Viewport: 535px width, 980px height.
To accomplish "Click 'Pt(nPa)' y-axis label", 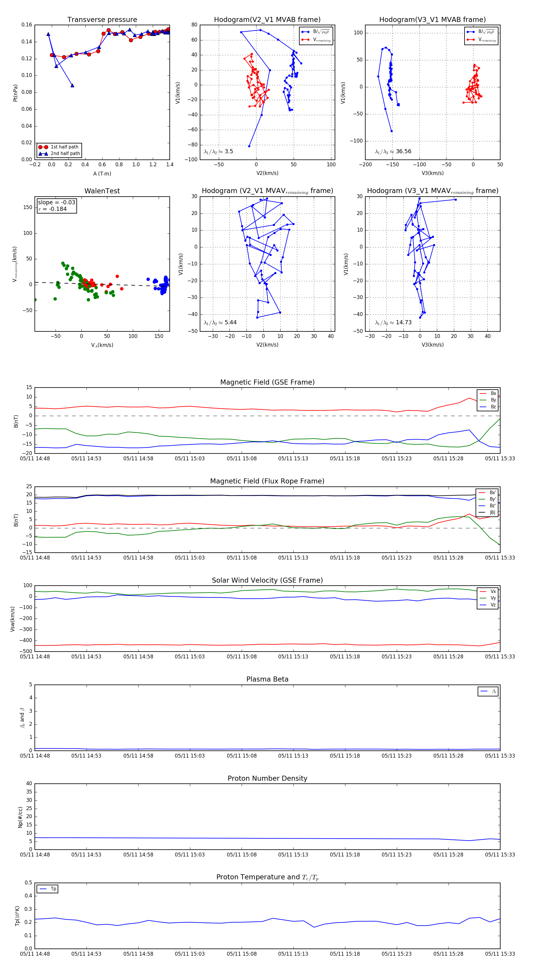I will pyautogui.click(x=16, y=92).
